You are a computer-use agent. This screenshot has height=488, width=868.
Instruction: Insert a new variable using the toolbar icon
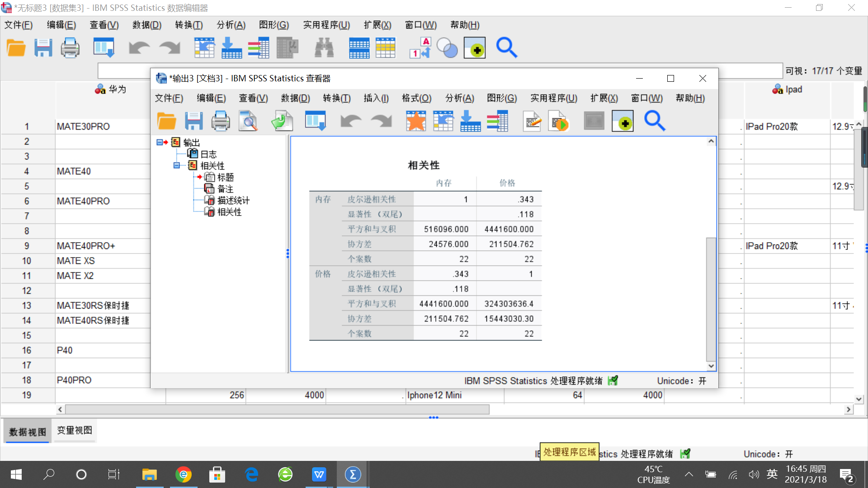(386, 47)
